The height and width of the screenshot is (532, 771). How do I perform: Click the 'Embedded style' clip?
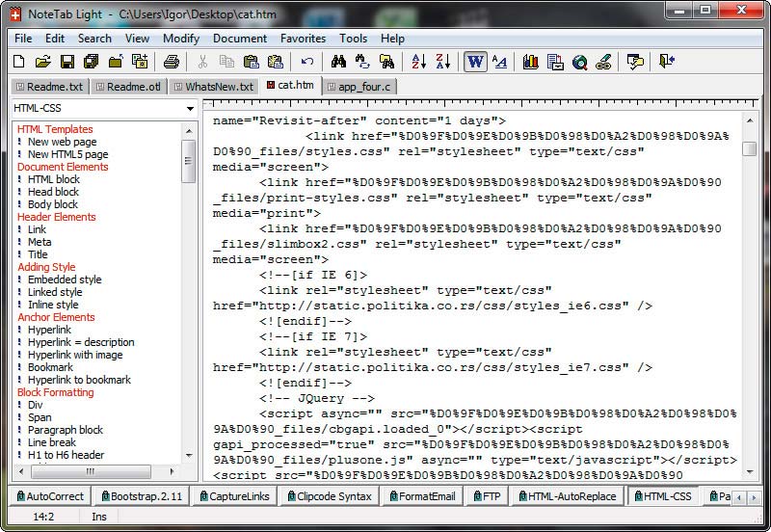65,279
